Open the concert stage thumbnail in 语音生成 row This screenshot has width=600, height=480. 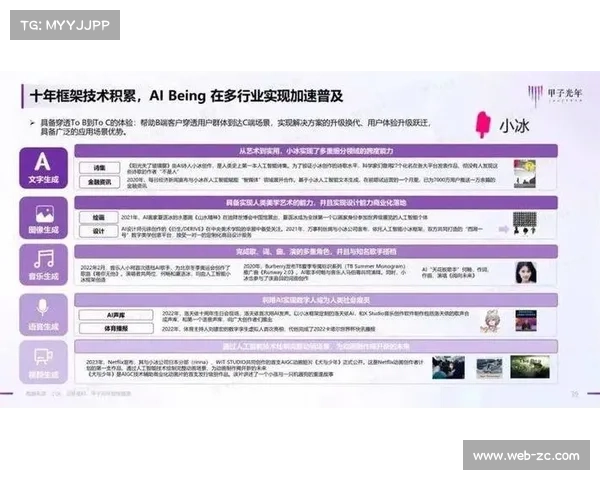coord(526,321)
